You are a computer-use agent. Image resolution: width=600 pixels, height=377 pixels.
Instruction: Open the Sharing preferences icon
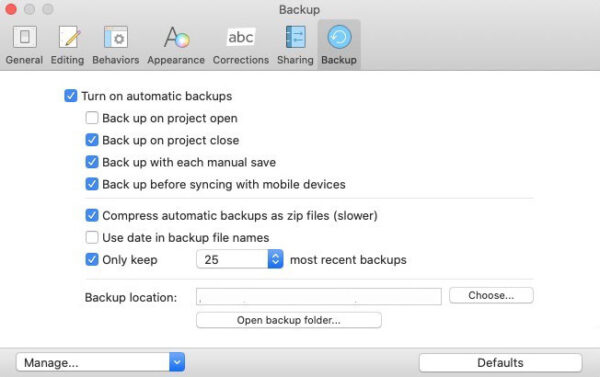point(295,37)
